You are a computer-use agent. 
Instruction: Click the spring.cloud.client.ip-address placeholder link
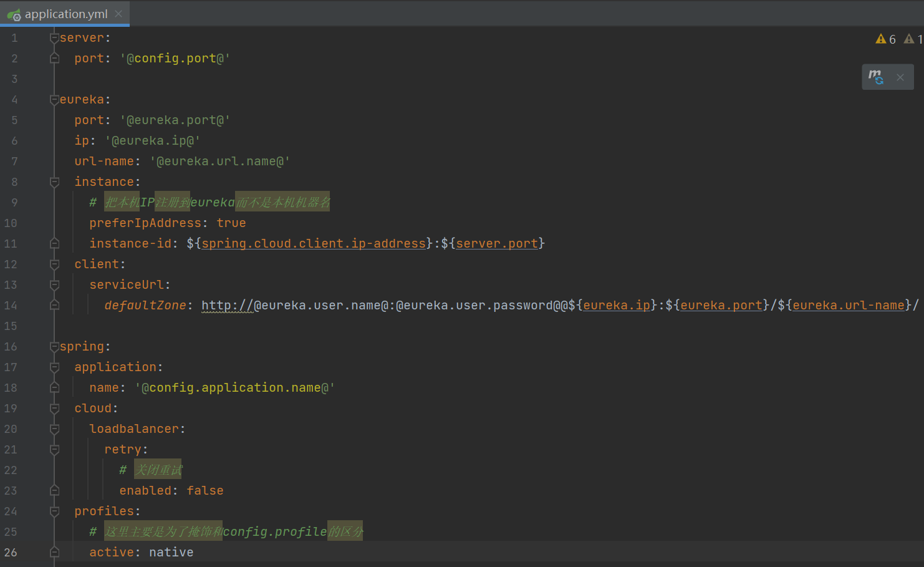pyautogui.click(x=314, y=243)
